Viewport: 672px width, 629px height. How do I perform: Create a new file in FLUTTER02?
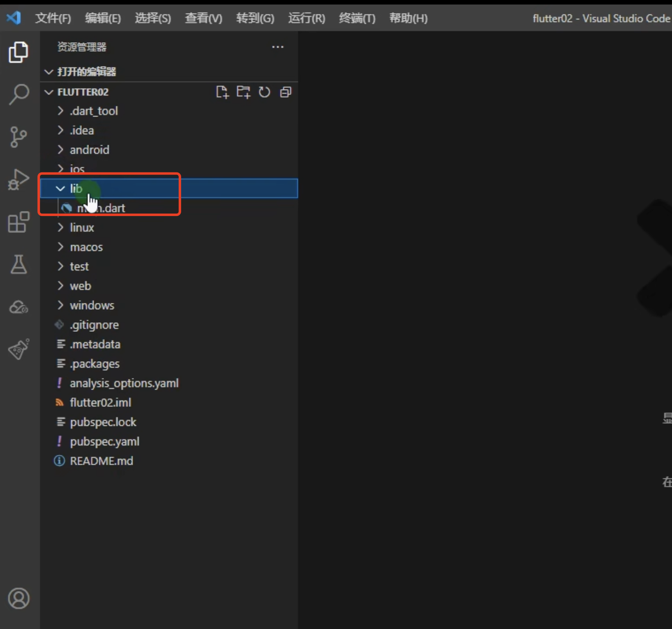[x=222, y=92]
